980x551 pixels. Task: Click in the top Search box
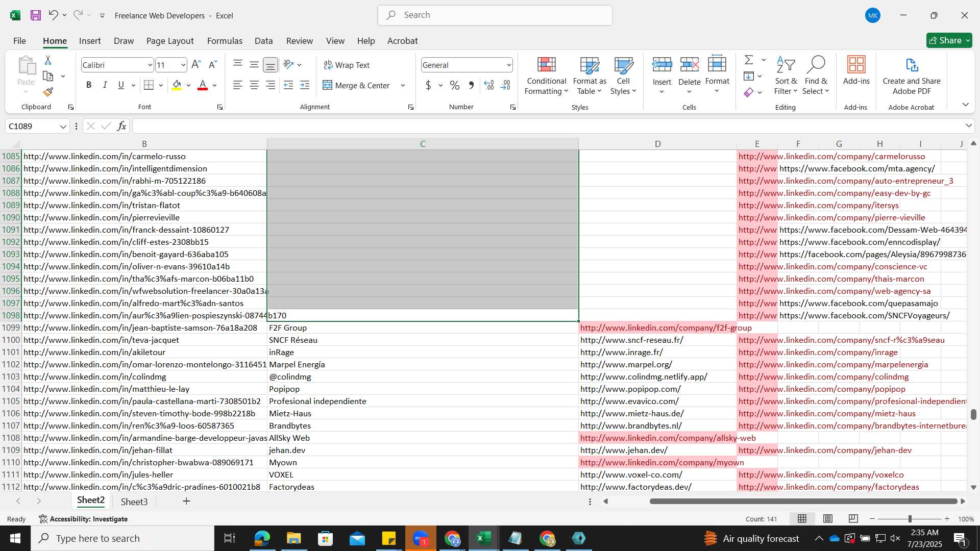495,15
